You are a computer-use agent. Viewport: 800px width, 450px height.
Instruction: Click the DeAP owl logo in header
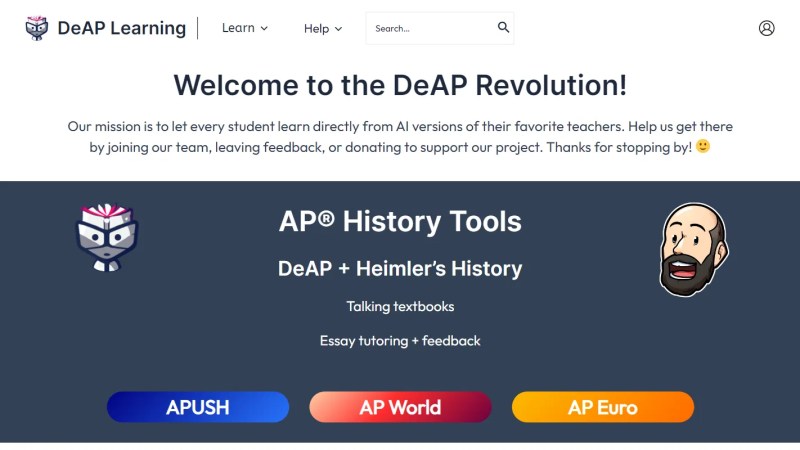click(37, 28)
